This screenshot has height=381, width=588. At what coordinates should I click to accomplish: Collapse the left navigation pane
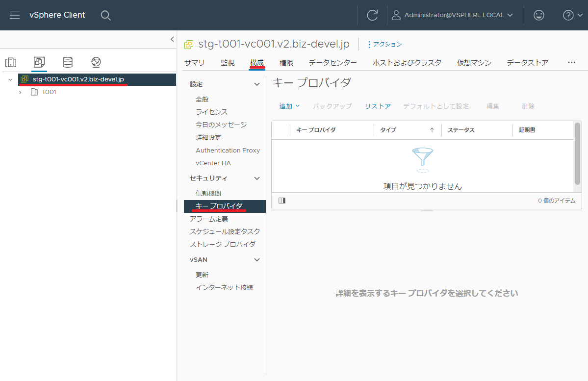[172, 39]
